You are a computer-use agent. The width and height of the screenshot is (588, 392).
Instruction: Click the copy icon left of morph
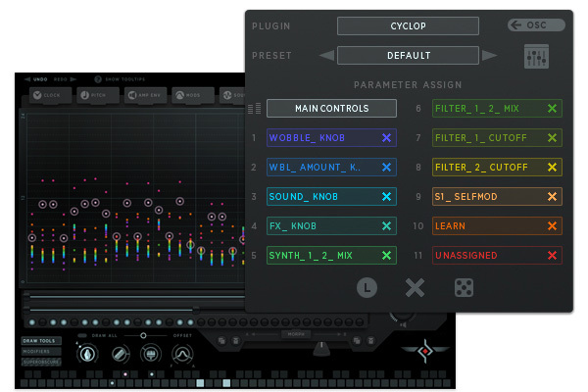tap(222, 341)
